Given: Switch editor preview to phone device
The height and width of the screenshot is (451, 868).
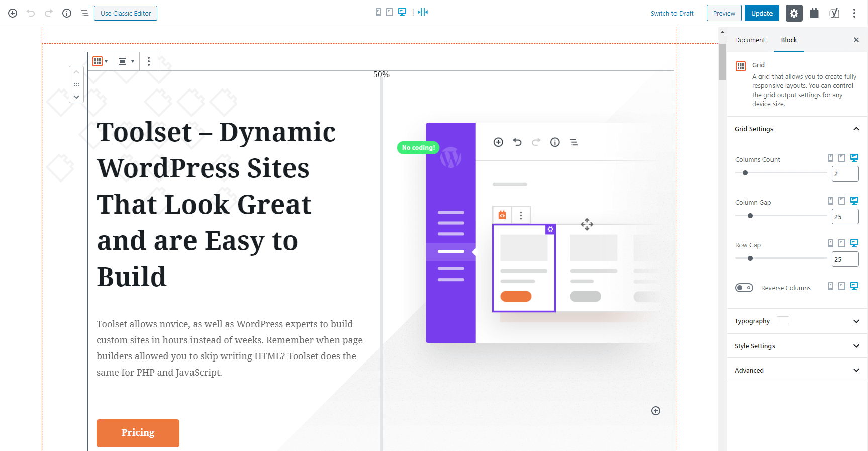Looking at the screenshot, I should pyautogui.click(x=378, y=12).
